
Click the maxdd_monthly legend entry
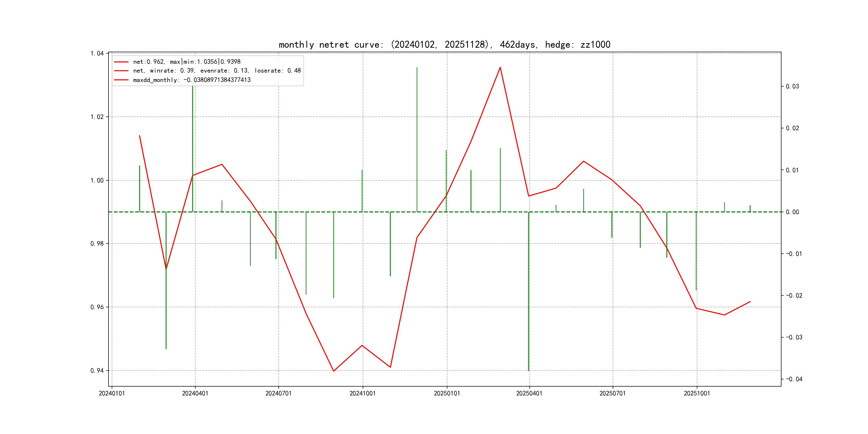pos(191,80)
